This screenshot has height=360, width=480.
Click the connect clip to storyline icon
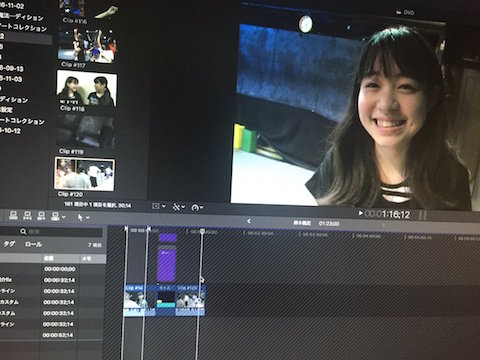tap(13, 215)
